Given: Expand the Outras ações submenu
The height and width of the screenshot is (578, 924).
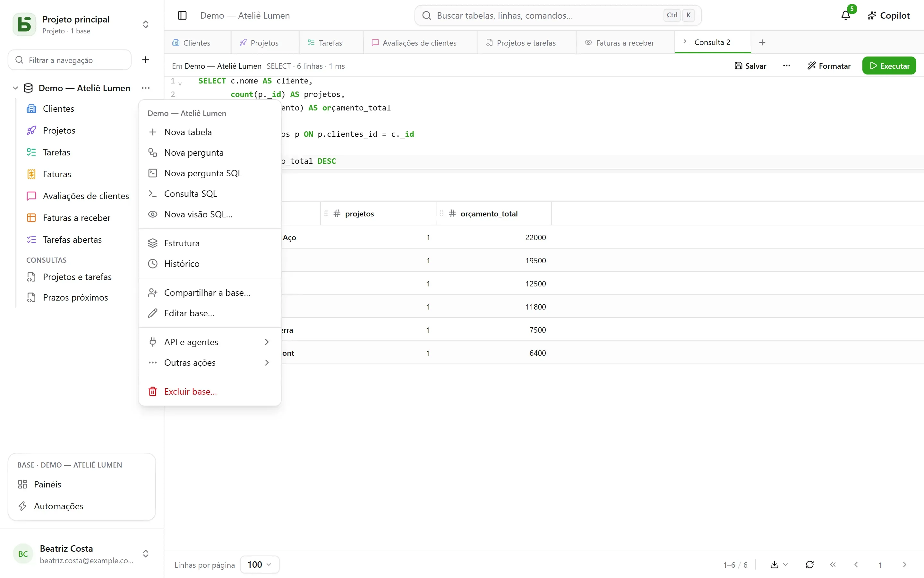Looking at the screenshot, I should click(x=210, y=363).
